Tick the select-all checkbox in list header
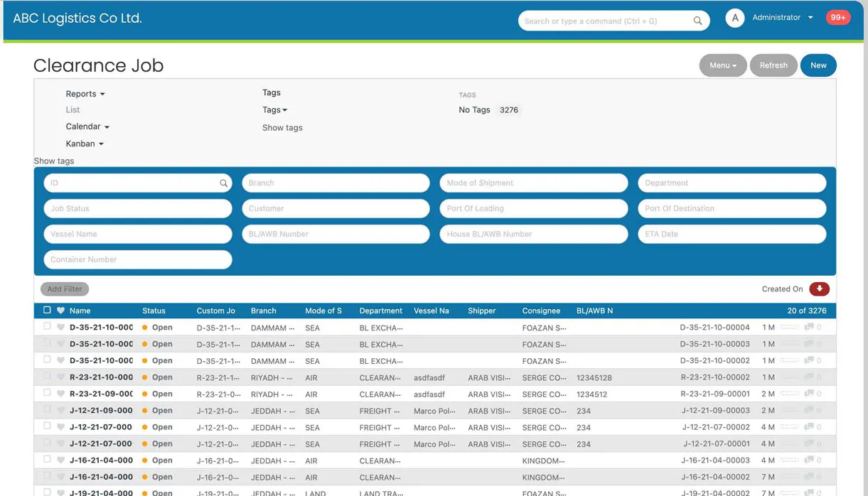 click(x=47, y=310)
